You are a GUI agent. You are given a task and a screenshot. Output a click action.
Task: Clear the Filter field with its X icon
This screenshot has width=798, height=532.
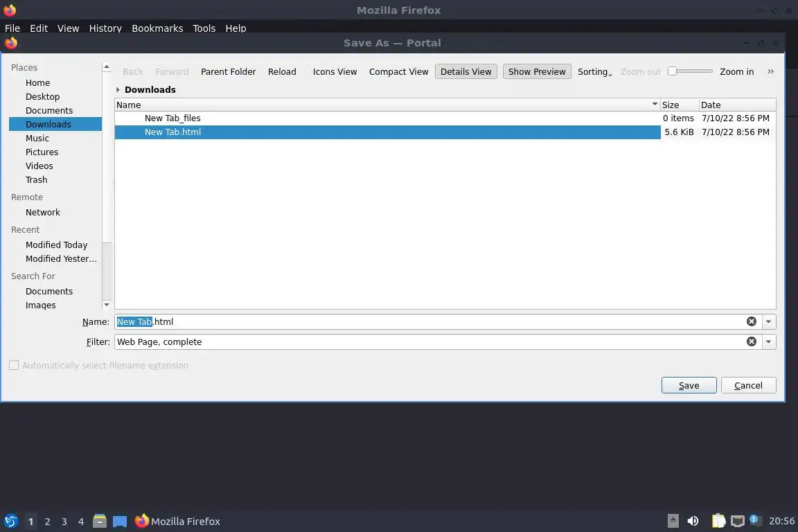click(751, 342)
